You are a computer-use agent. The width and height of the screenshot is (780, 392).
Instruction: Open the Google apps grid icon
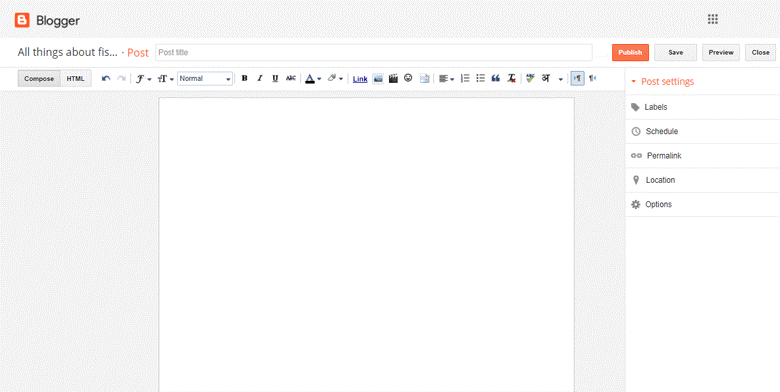713,19
